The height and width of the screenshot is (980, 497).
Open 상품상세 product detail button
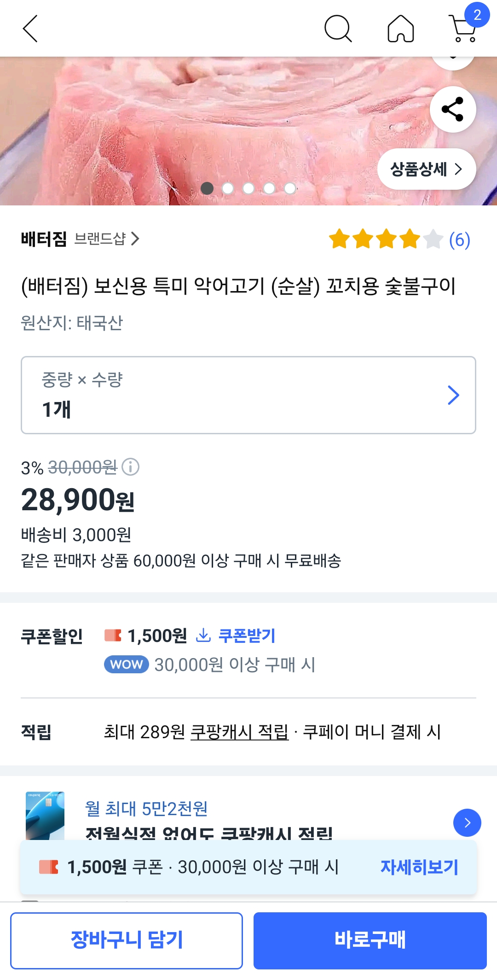coord(426,169)
